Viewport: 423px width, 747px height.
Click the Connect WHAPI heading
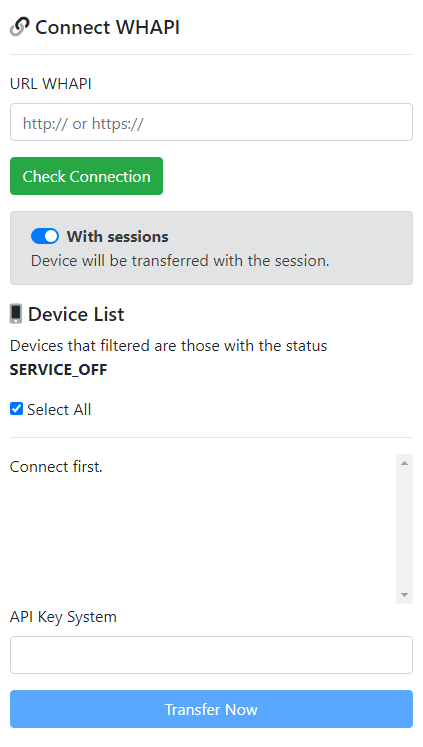pyautogui.click(x=107, y=27)
